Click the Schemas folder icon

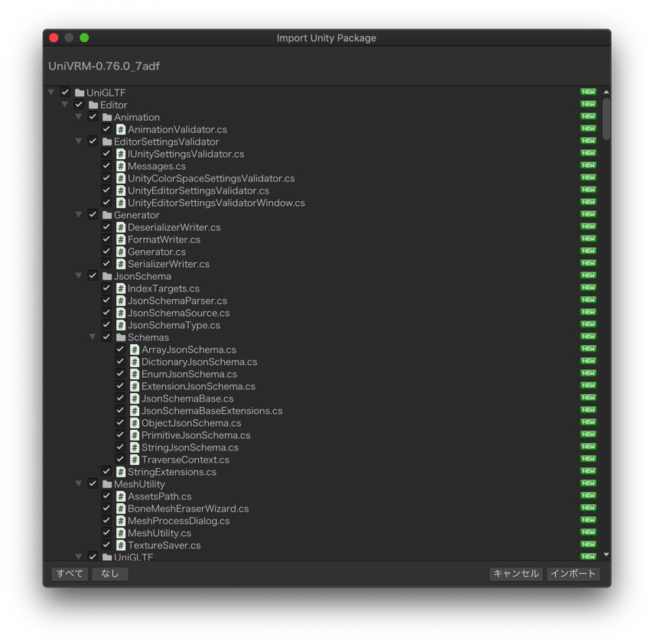point(121,337)
